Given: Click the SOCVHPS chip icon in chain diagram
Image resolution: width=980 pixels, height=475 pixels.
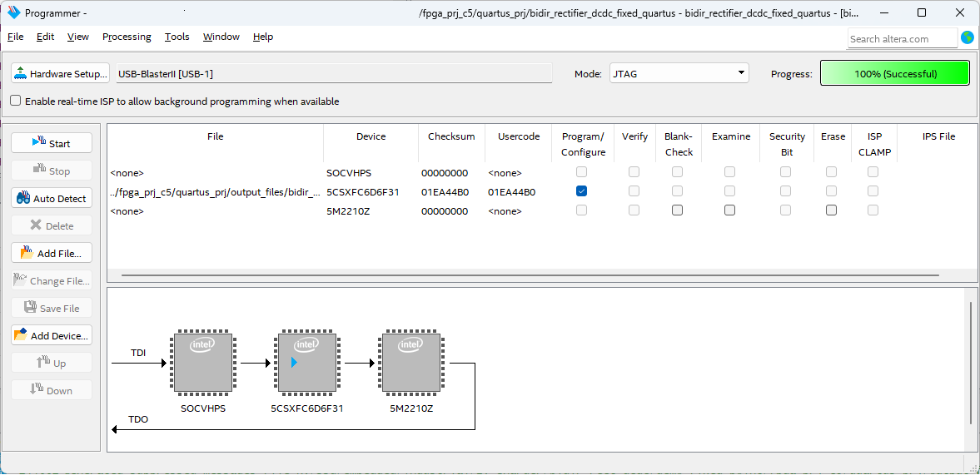Looking at the screenshot, I should (202, 363).
